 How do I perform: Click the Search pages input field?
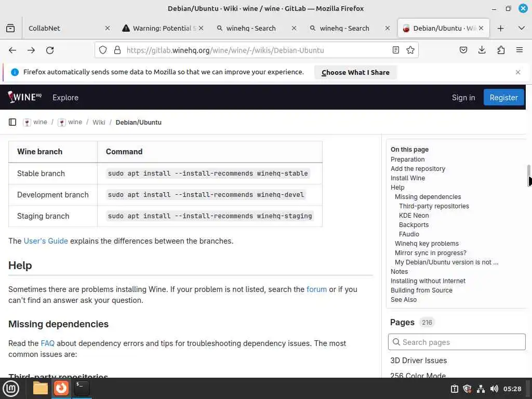pos(457,342)
